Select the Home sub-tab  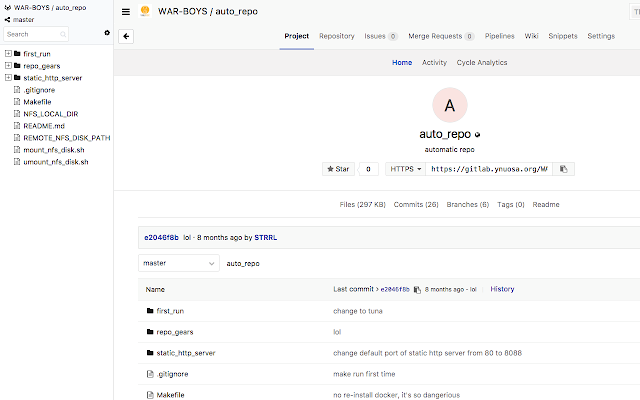tap(402, 62)
